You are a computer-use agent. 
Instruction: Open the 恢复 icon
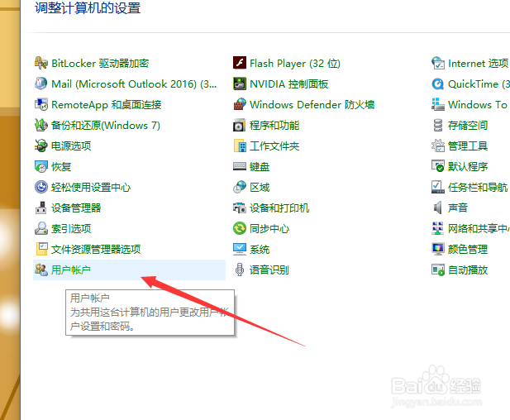coord(41,166)
